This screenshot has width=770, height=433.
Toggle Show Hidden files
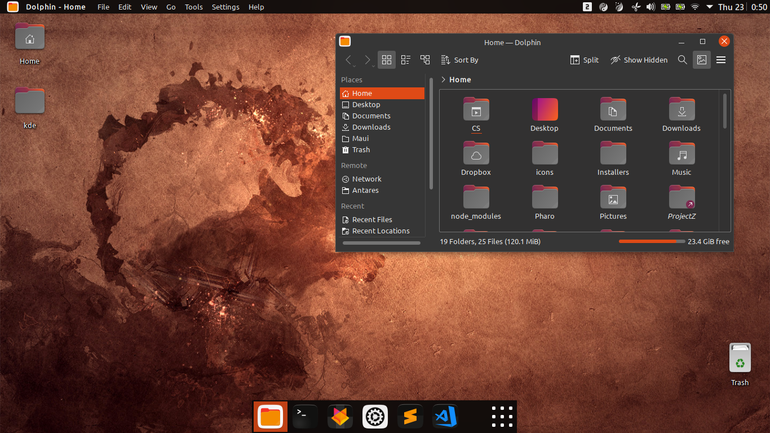point(638,60)
